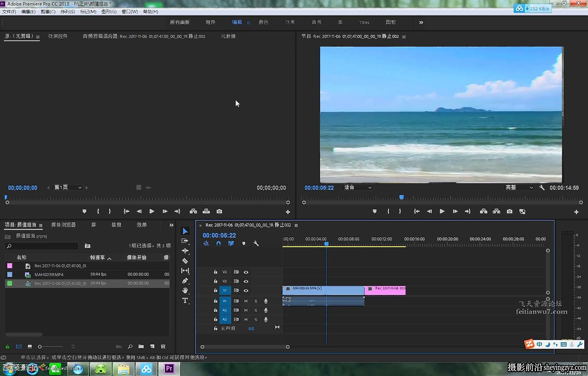Create new item in Project panel
The height and width of the screenshot is (376, 588).
[x=152, y=346]
